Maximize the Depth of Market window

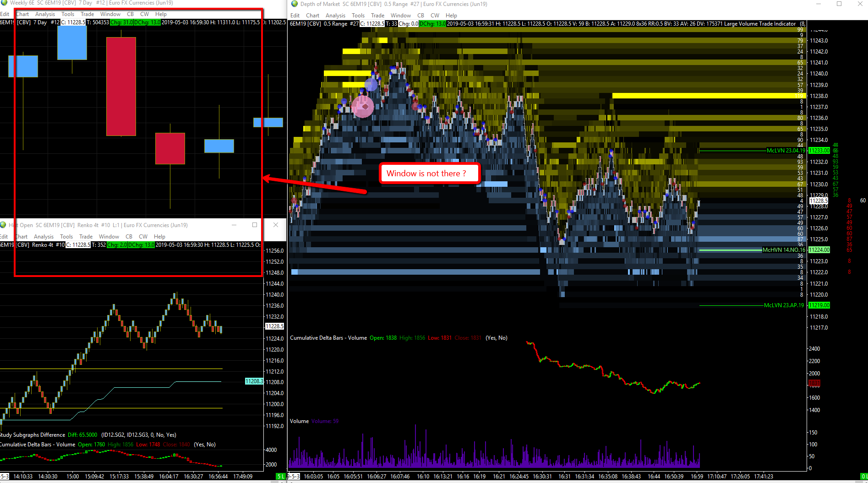(x=839, y=4)
